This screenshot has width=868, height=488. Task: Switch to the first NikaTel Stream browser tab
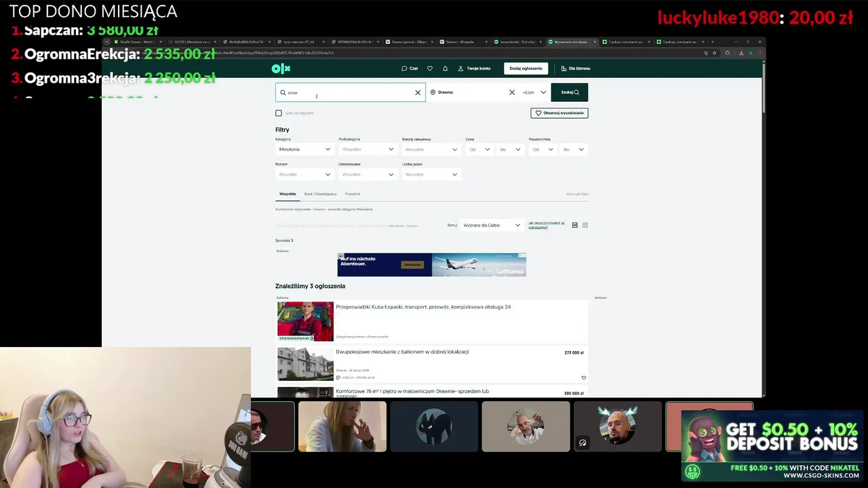pos(138,42)
